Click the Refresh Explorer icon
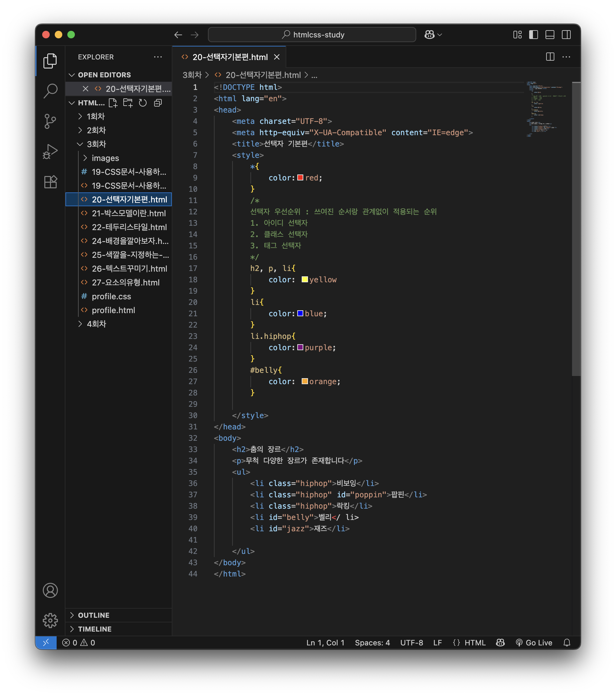The width and height of the screenshot is (616, 696). tap(143, 103)
